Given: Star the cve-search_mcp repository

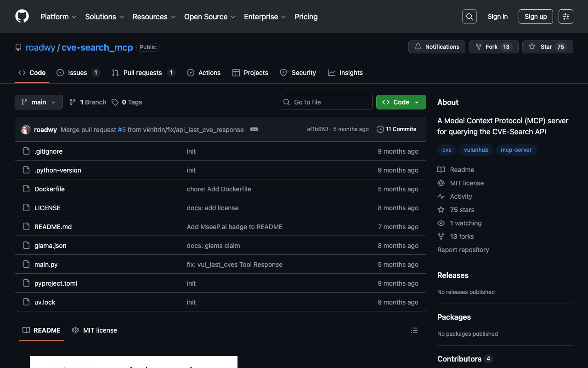Looking at the screenshot, I should click(547, 47).
